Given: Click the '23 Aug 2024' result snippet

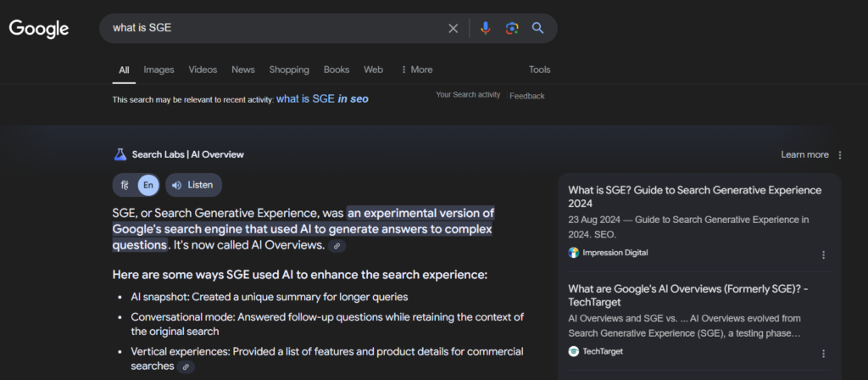Looking at the screenshot, I should 688,227.
